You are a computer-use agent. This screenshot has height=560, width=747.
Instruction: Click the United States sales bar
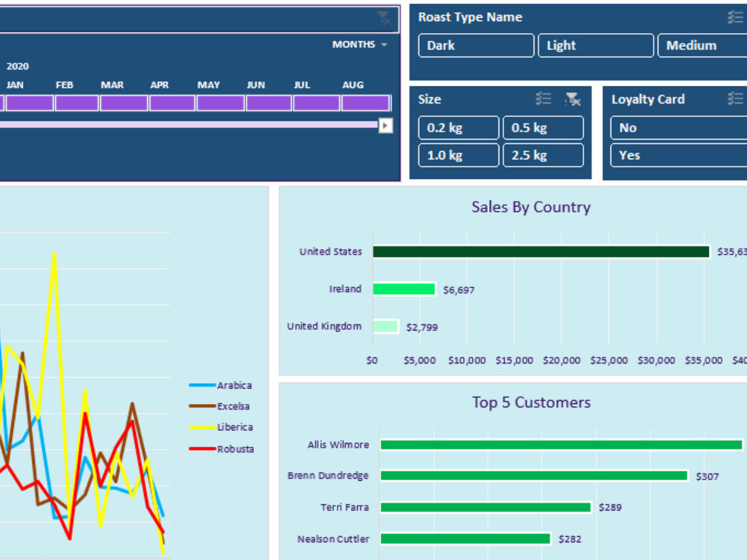tap(541, 252)
